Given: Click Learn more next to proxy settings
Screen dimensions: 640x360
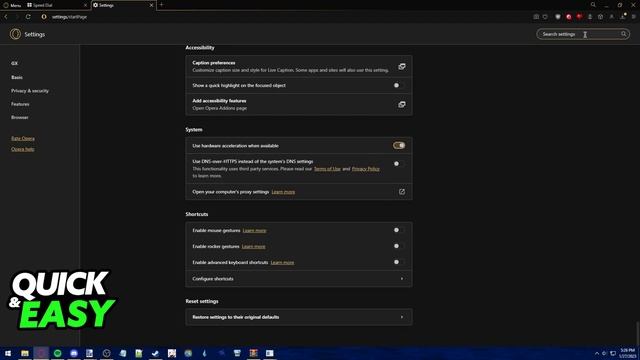Looking at the screenshot, I should pos(283,192).
